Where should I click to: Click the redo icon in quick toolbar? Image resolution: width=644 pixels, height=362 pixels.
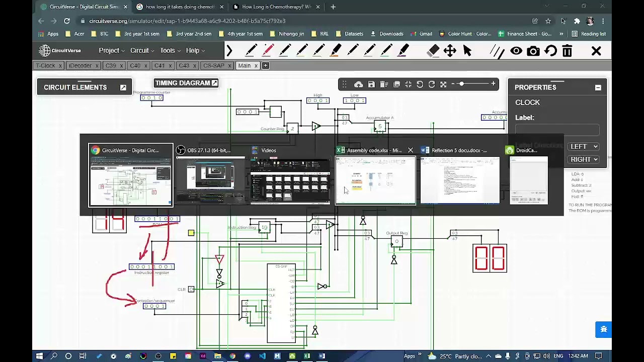[431, 84]
